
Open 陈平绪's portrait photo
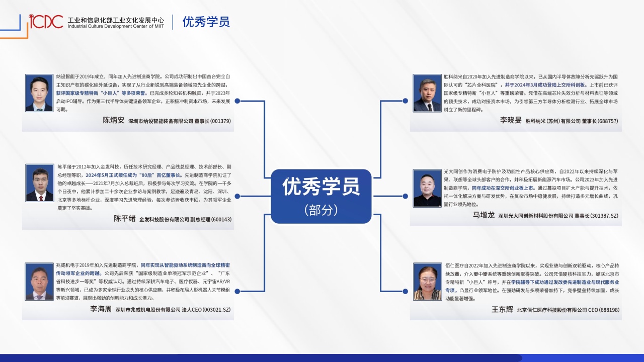tap(39, 183)
